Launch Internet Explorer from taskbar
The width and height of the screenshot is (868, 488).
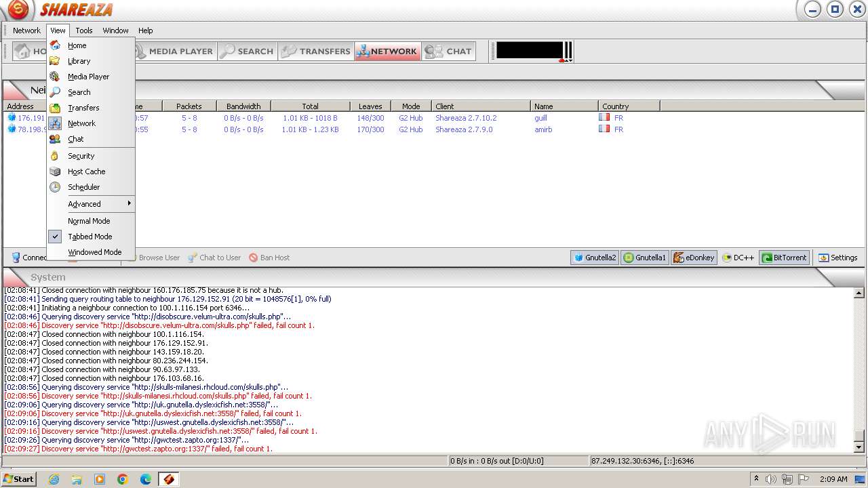[x=54, y=479]
